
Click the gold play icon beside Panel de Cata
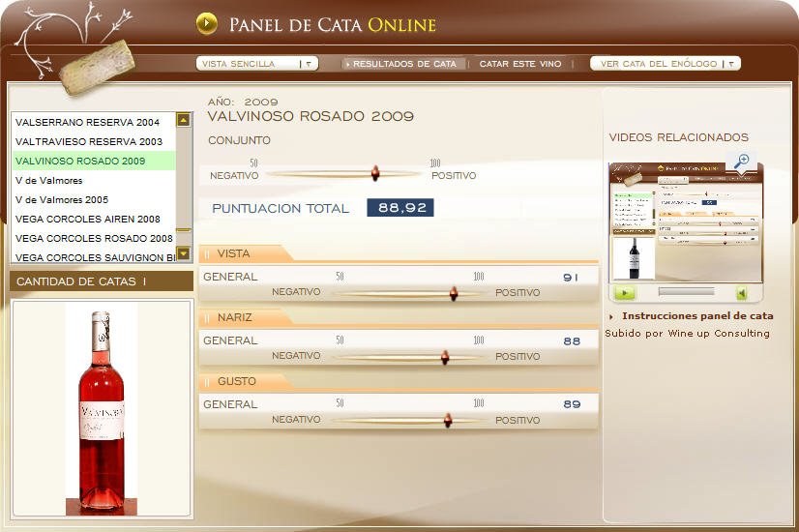[206, 23]
